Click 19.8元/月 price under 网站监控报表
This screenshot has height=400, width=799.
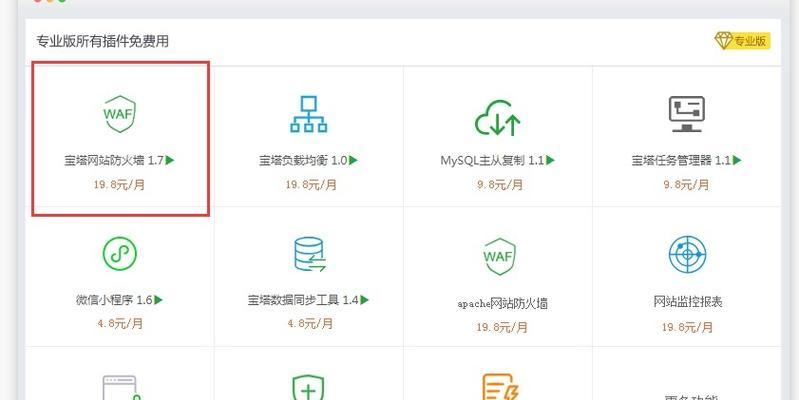[687, 327]
